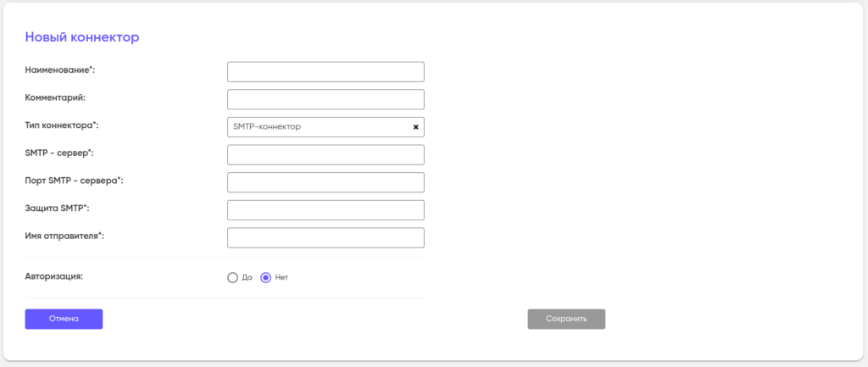Activate the Защита SMTP input field
Viewport: 868px width, 367px height.
point(325,210)
